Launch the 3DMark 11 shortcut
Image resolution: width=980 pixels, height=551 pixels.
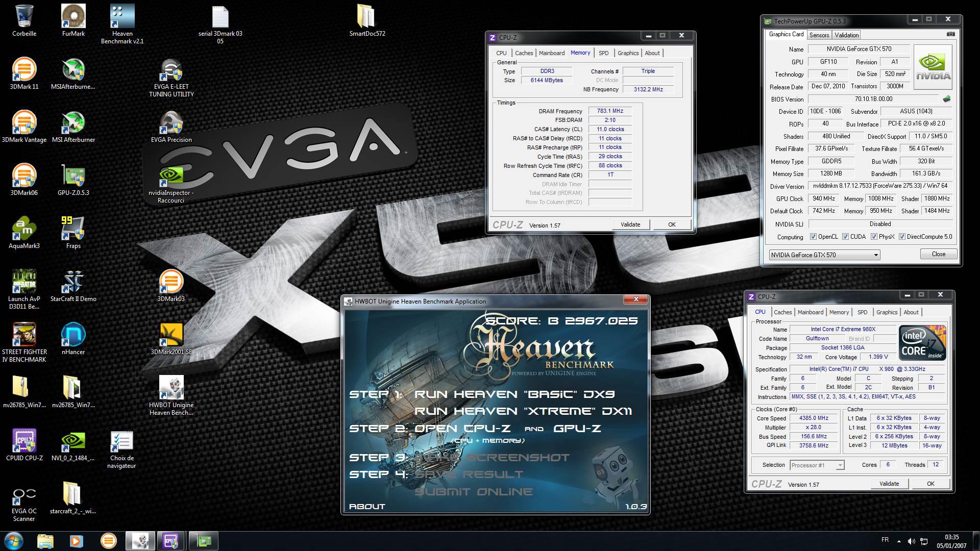pos(24,73)
